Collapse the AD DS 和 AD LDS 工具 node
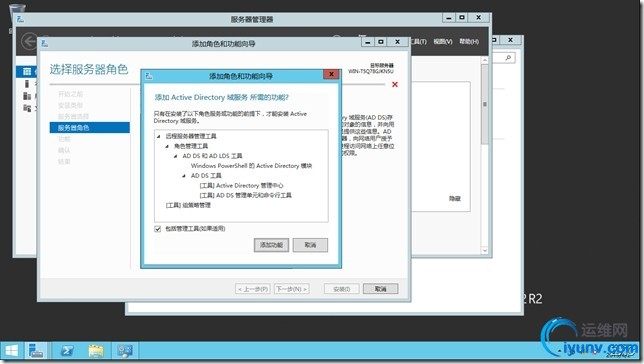 coord(176,156)
